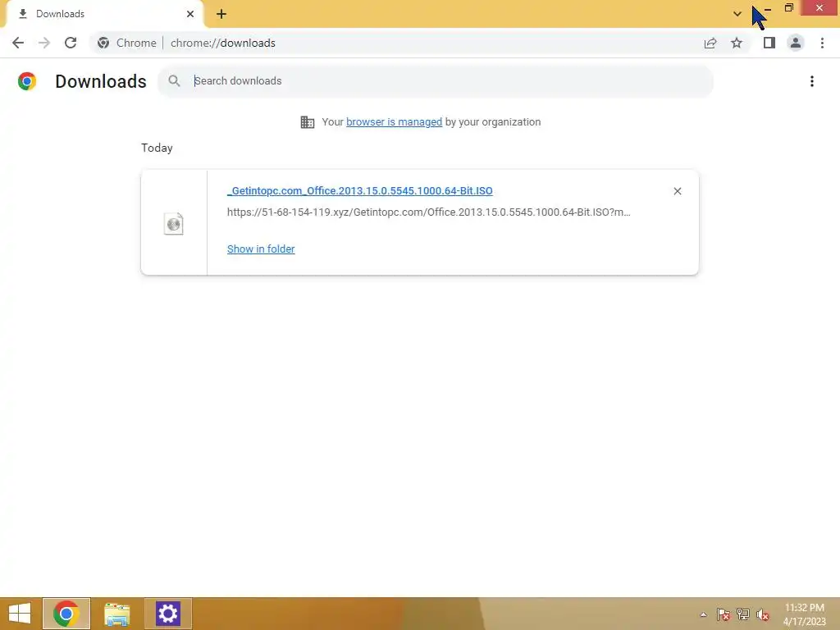Close the Downloads tab
Screen dimensions: 840x630
click(x=190, y=14)
